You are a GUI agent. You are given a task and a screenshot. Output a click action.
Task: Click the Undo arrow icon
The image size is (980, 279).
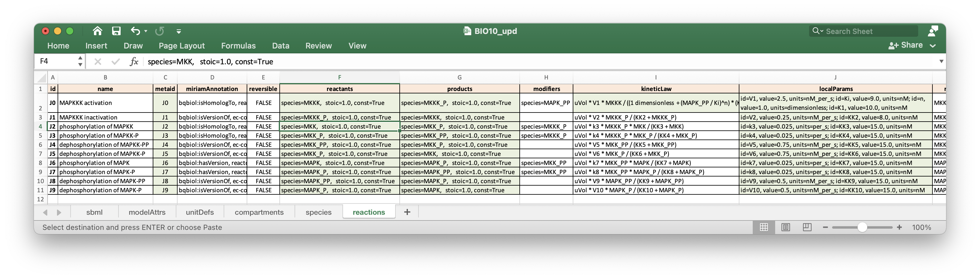[x=135, y=31]
